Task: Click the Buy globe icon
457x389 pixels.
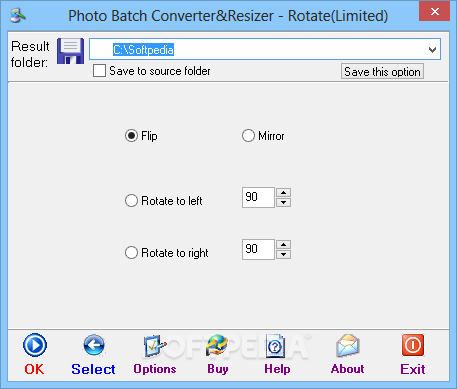Action: point(217,345)
